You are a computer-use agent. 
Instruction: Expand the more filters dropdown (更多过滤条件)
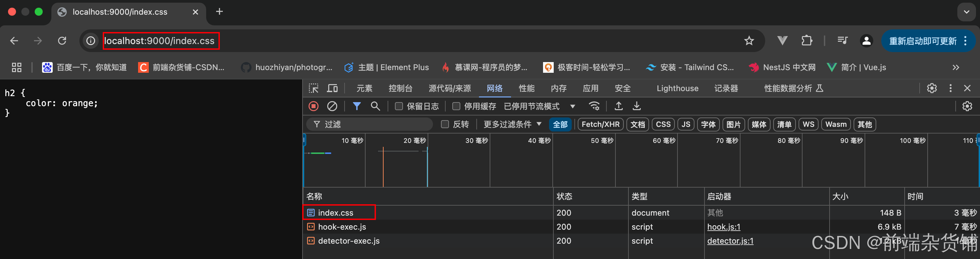512,124
